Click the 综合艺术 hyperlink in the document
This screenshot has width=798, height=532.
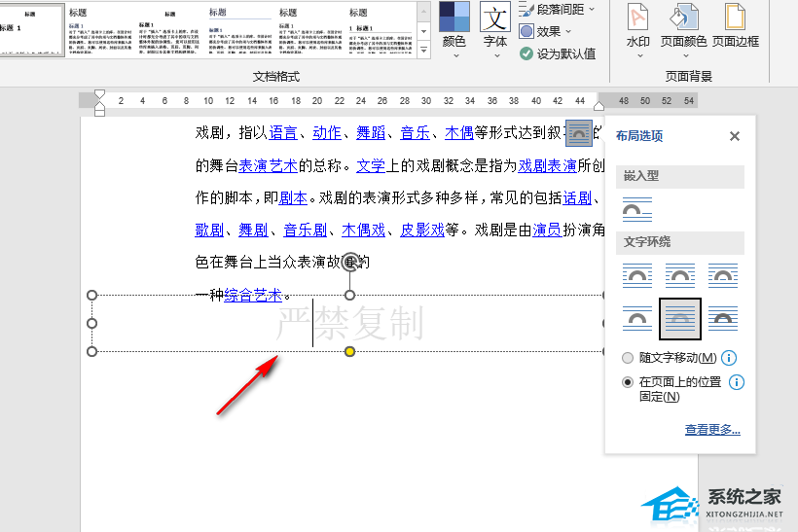253,296
